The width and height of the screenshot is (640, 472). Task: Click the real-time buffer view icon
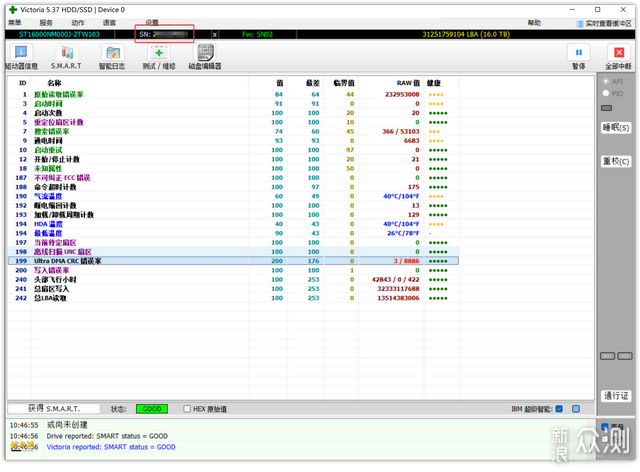tap(580, 24)
